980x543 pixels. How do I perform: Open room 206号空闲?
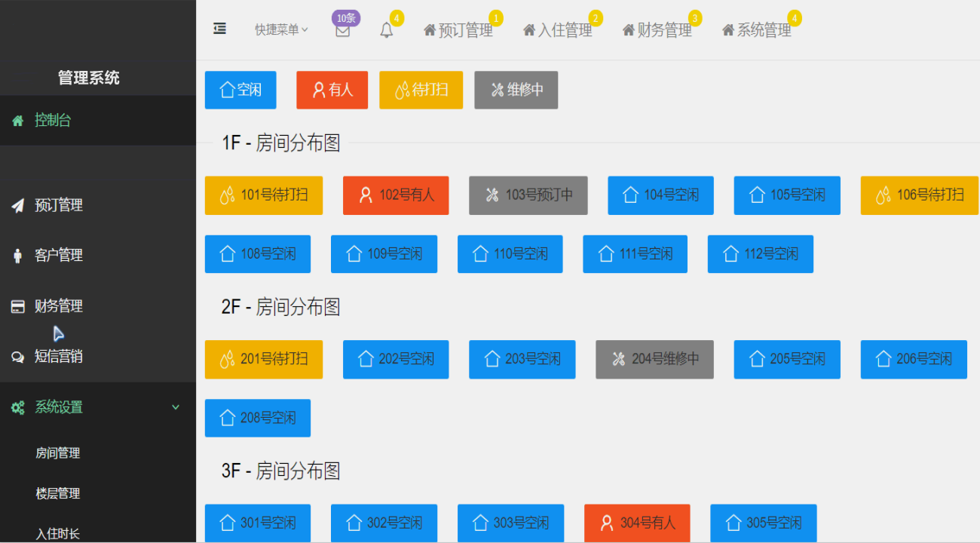[914, 359]
